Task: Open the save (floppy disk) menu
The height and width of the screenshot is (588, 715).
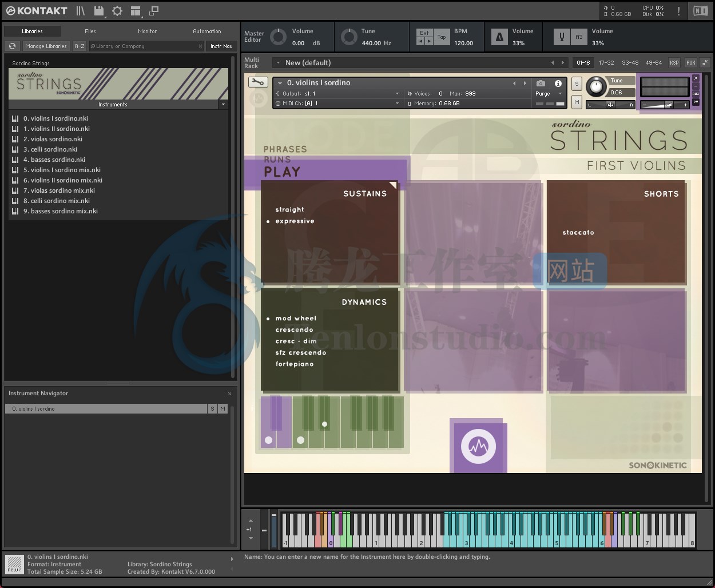Action: point(99,11)
